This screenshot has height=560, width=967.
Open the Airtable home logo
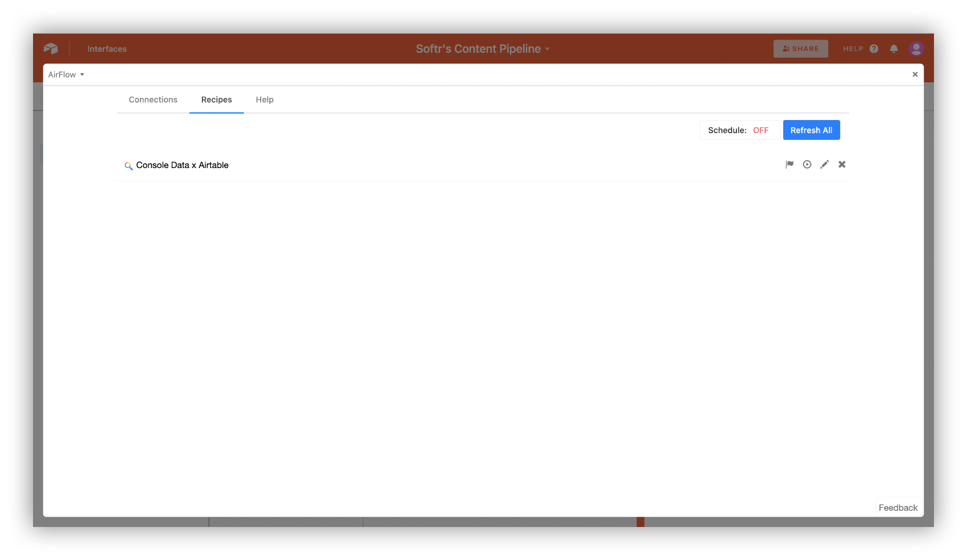50,49
